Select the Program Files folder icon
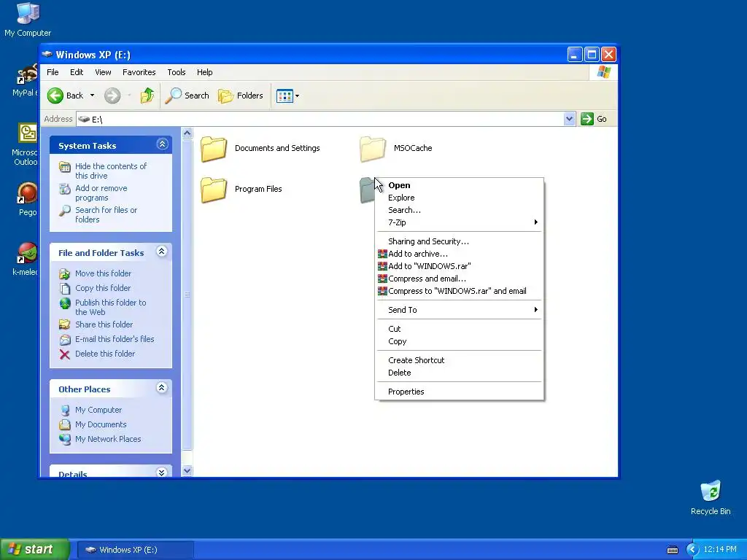747x560 pixels. pyautogui.click(x=214, y=190)
